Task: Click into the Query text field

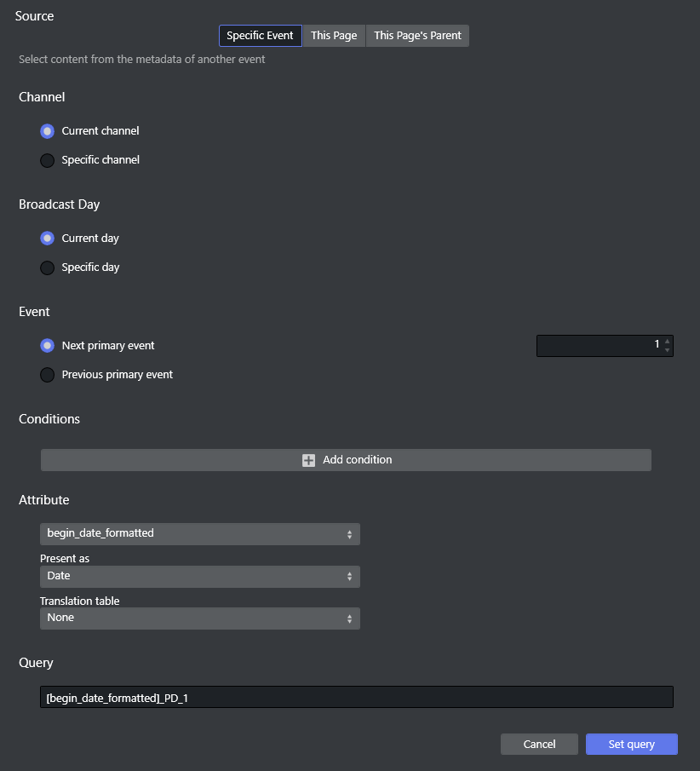Action: [x=356, y=698]
